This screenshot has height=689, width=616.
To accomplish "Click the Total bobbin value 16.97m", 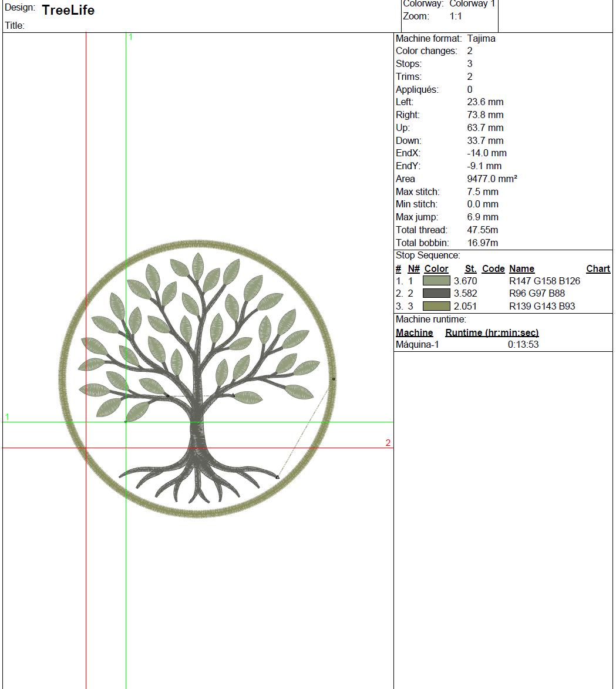I will tap(483, 243).
